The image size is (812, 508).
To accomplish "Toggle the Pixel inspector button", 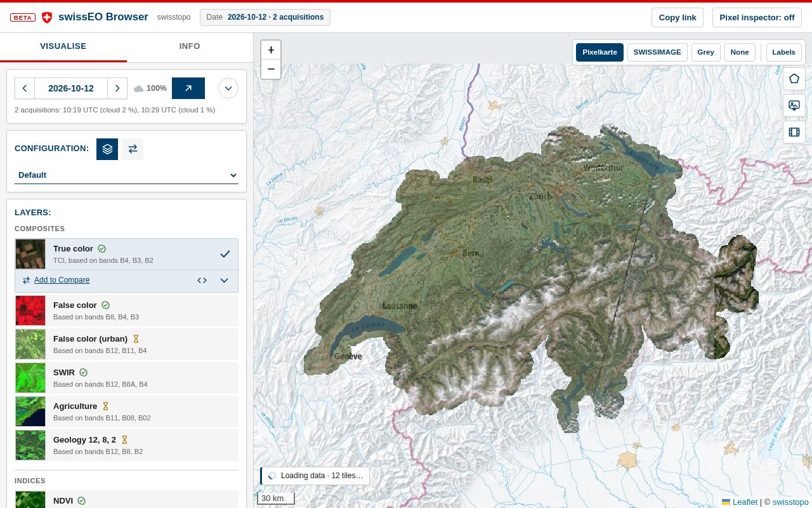I will (x=757, y=18).
